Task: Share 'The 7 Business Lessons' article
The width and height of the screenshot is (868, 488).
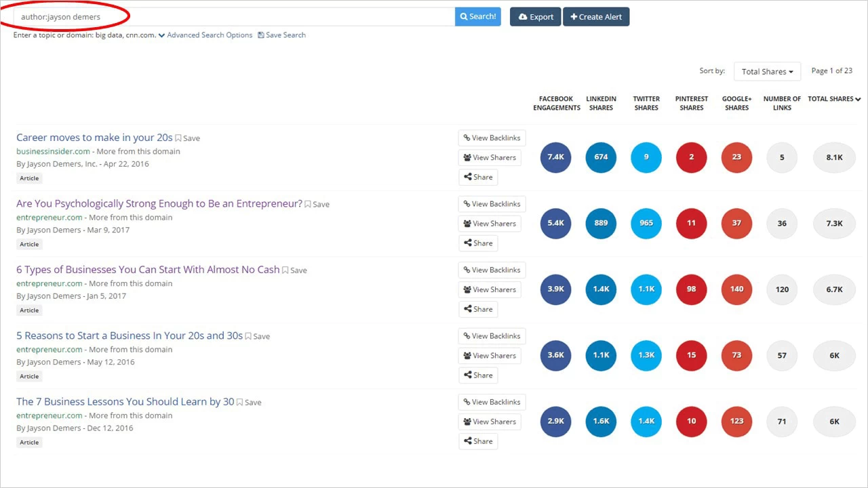Action: pos(478,441)
